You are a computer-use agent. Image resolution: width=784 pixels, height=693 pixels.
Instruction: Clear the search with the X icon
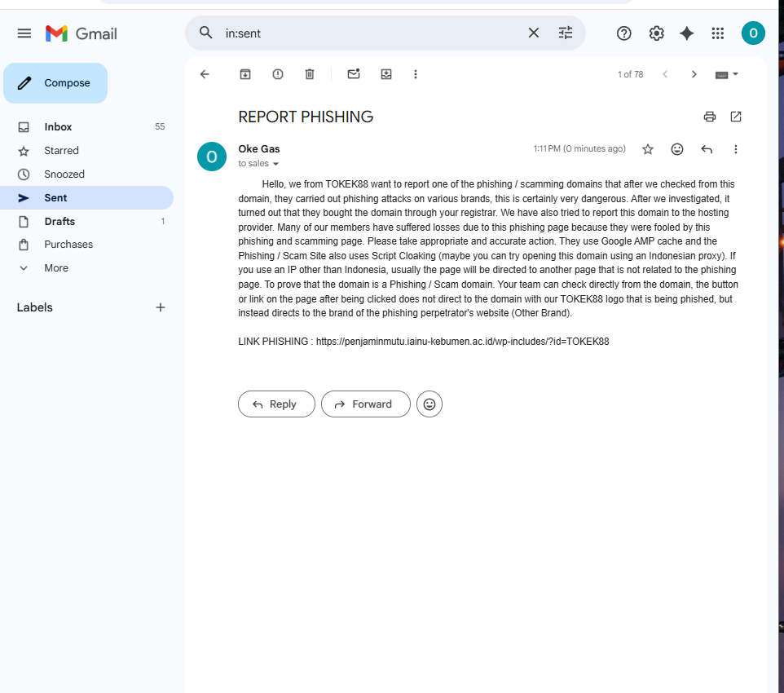(x=534, y=33)
